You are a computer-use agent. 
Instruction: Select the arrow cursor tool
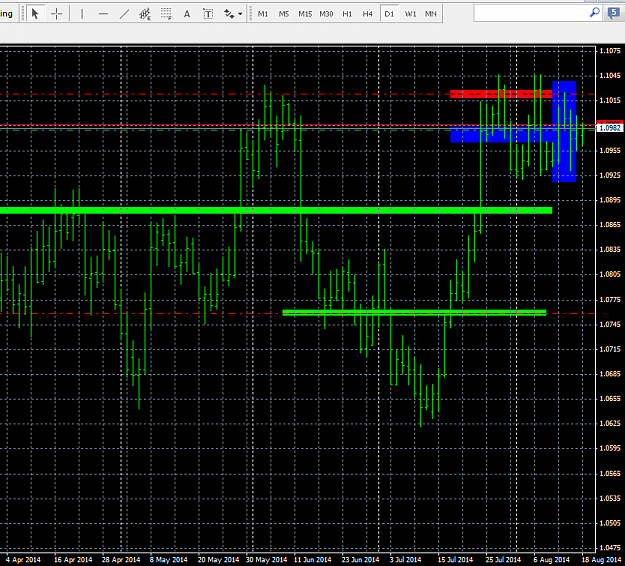tap(35, 14)
